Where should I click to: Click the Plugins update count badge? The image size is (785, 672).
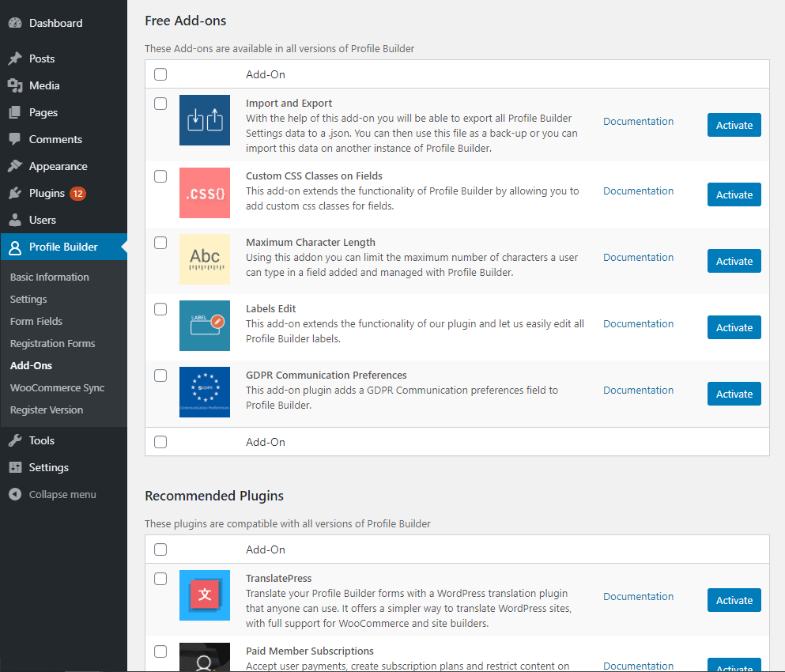77,193
